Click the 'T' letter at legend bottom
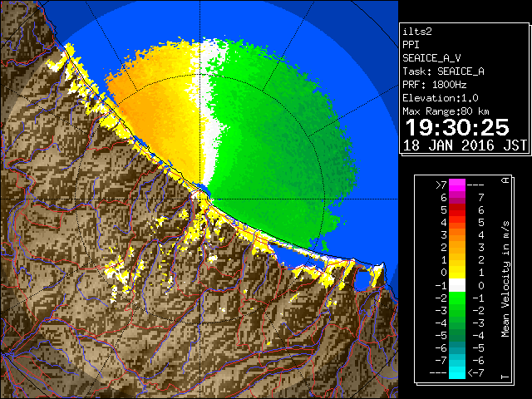532x399 pixels. (x=505, y=377)
